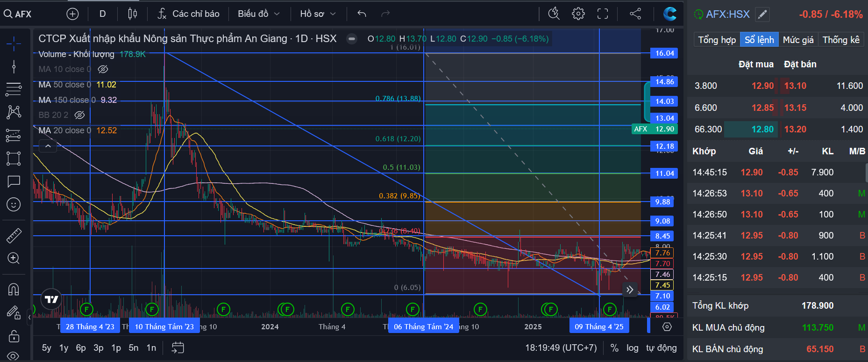The width and height of the screenshot is (868, 362).
Task: Collapse the indicator legend chevron
Action: tap(48, 146)
